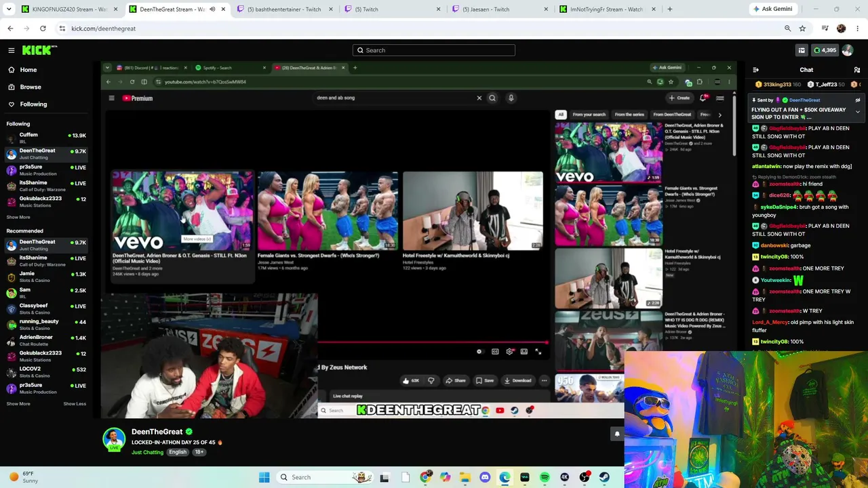Reload the Kick page
This screenshot has width=868, height=488.
(43, 28)
